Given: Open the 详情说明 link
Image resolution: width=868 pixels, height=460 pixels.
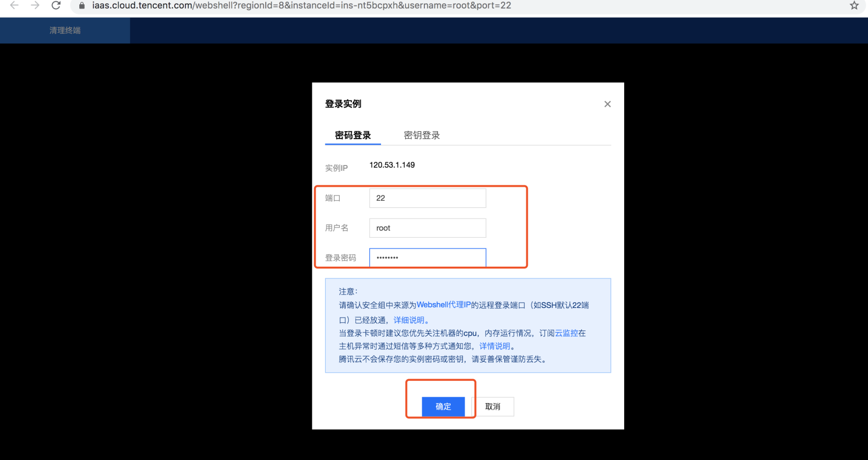Looking at the screenshot, I should 495,346.
